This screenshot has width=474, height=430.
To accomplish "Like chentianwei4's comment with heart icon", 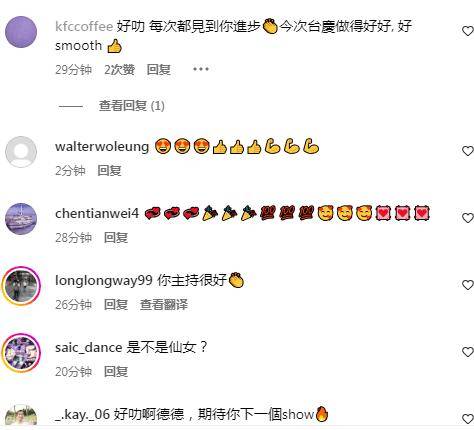I will (x=468, y=218).
